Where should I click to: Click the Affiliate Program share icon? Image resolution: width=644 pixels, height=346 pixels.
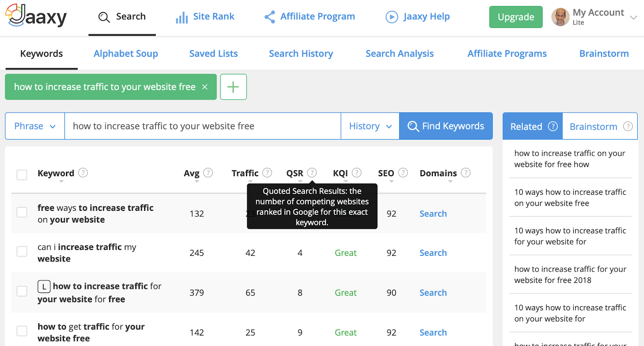click(270, 17)
